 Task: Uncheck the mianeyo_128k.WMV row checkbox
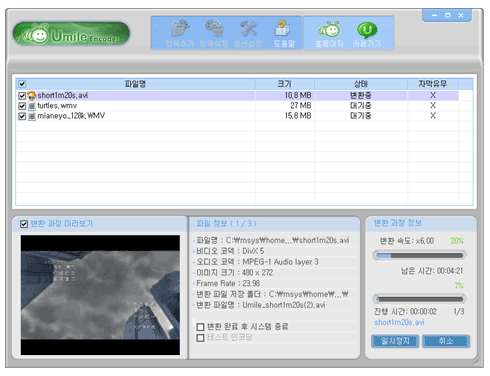[22, 116]
